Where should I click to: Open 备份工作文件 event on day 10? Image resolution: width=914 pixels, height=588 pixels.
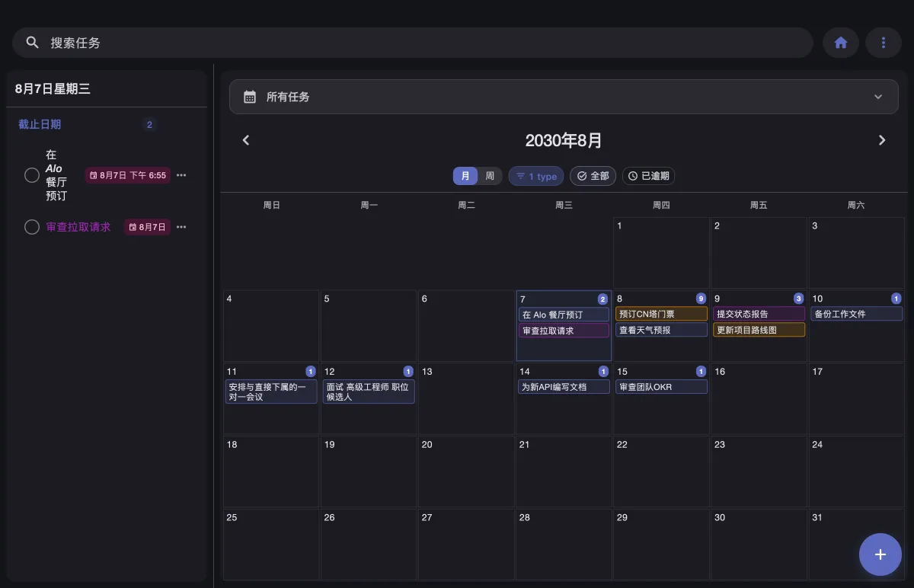pyautogui.click(x=856, y=314)
